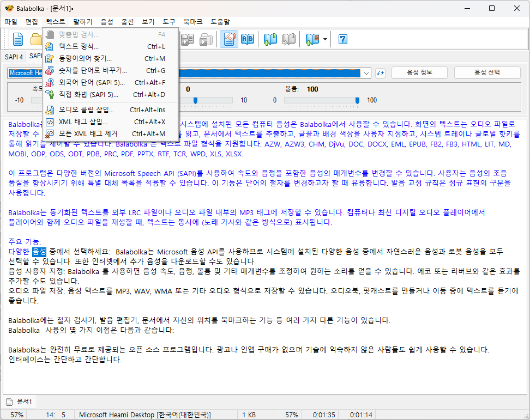Click the 음성 정보 button
The height and width of the screenshot is (420, 530).
pyautogui.click(x=419, y=72)
